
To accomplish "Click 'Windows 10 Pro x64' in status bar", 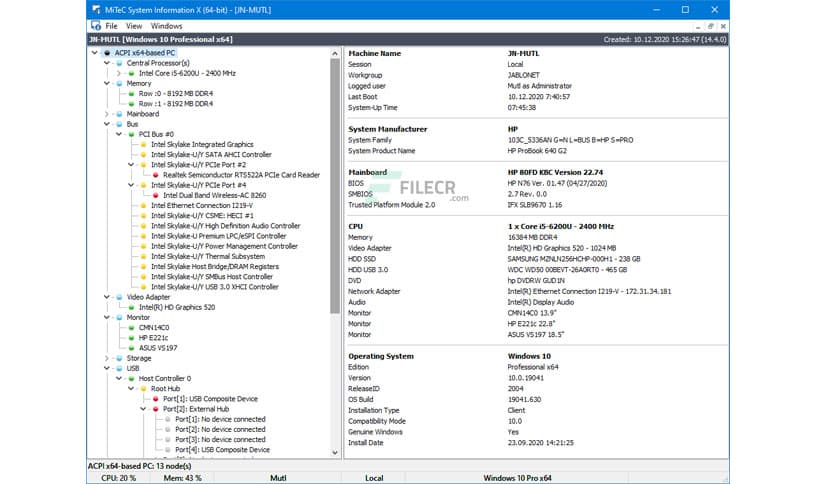I will click(517, 478).
